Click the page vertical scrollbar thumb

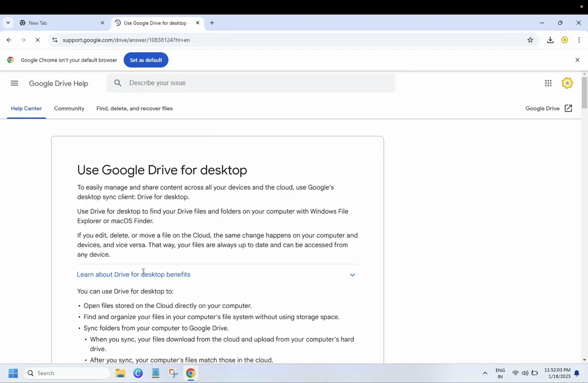[x=584, y=92]
